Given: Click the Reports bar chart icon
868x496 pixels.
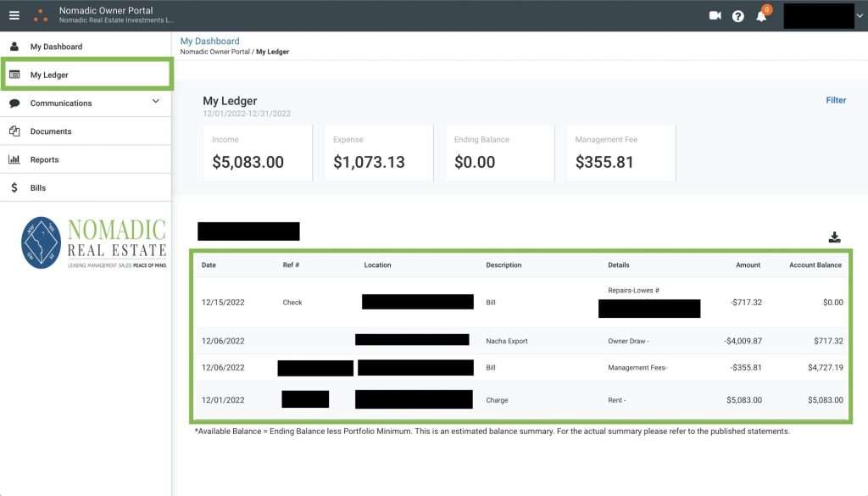Looking at the screenshot, I should click(14, 159).
